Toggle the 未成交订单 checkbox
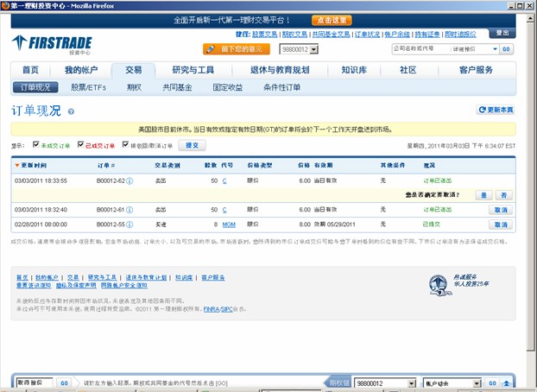 (35, 146)
